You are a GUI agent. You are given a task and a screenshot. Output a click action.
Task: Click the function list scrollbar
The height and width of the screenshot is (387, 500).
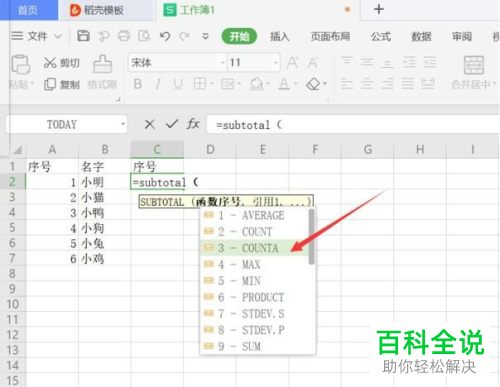312,237
